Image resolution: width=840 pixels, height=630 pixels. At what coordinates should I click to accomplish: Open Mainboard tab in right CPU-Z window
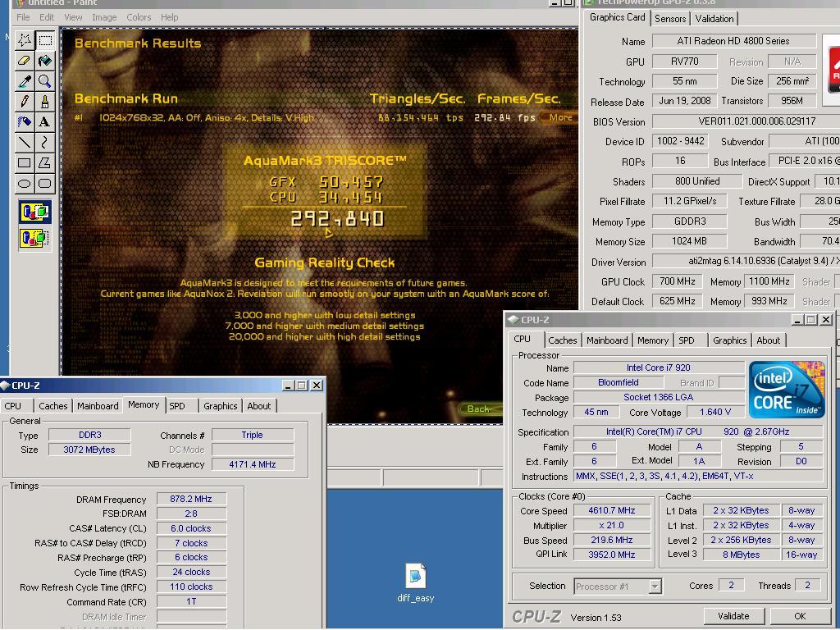[x=607, y=340]
